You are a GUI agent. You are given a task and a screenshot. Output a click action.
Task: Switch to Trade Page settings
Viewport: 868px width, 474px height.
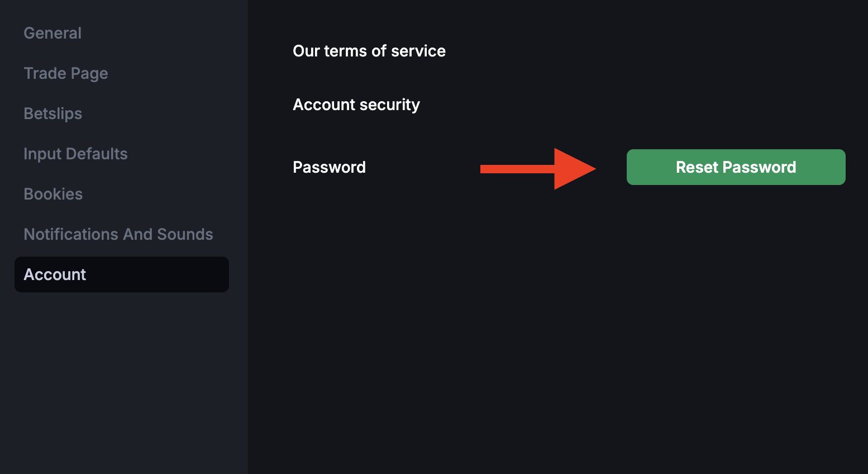point(66,73)
